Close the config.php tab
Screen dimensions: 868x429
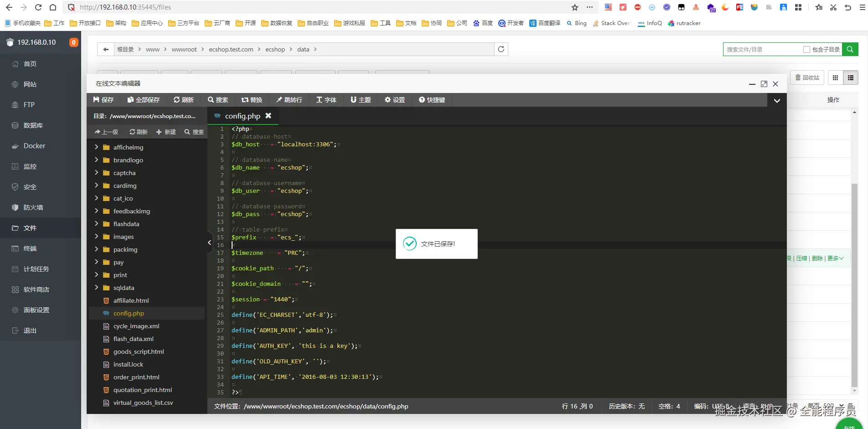[269, 116]
